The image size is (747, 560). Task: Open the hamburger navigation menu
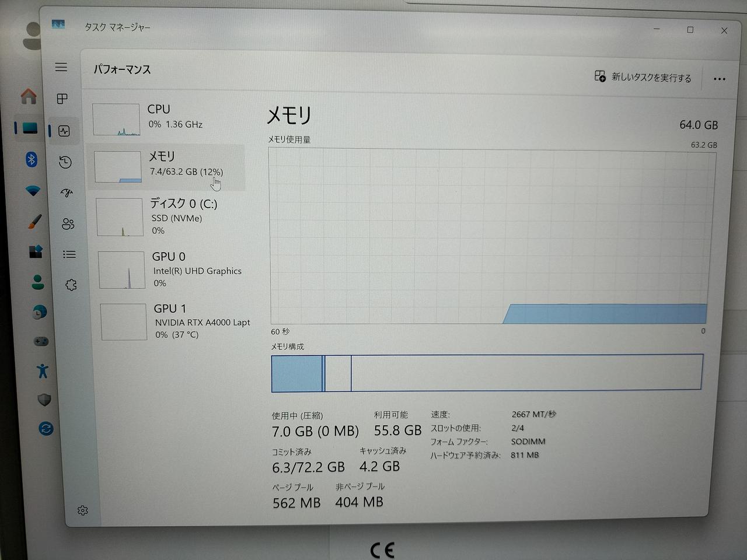(x=61, y=67)
